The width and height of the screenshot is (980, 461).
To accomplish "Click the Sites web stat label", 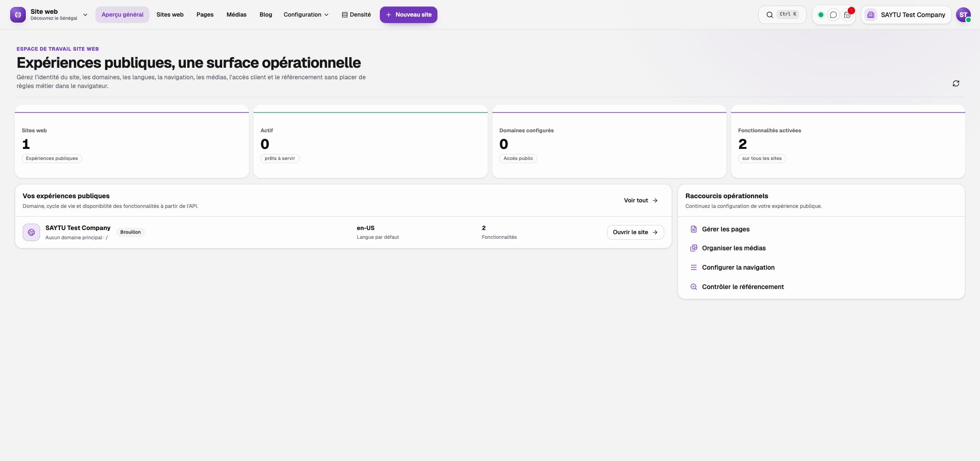I will pos(34,130).
